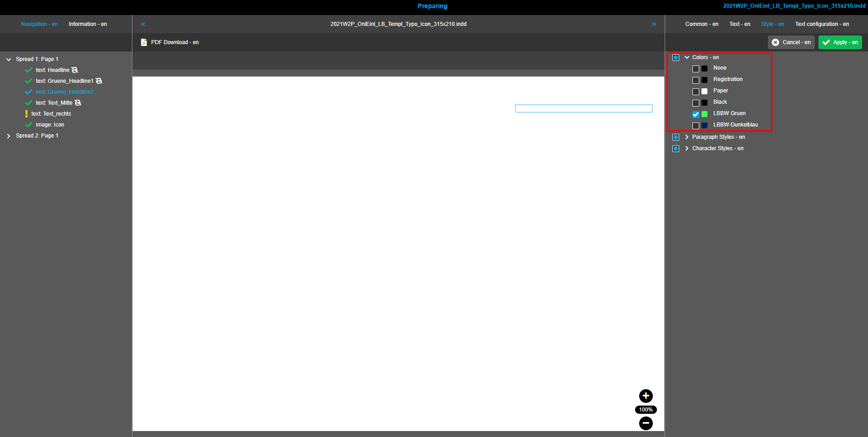868x437 pixels.
Task: Click the zoom out minus icon
Action: [x=646, y=423]
